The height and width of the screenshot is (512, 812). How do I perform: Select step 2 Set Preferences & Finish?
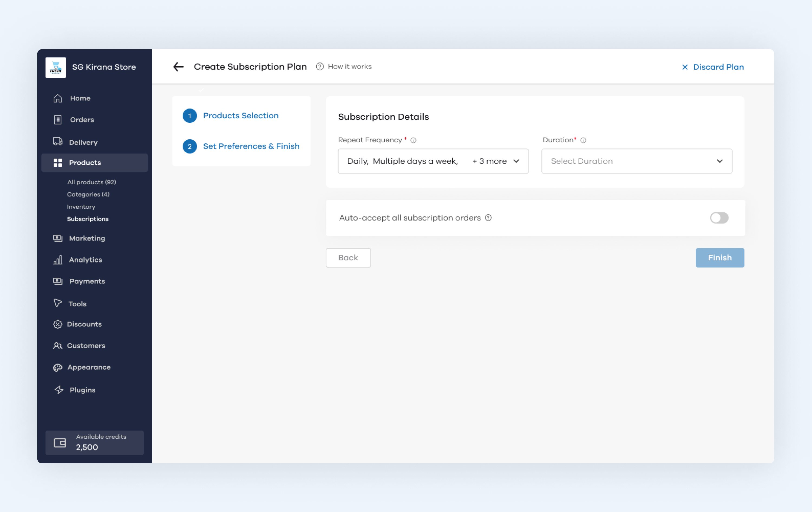coord(241,146)
